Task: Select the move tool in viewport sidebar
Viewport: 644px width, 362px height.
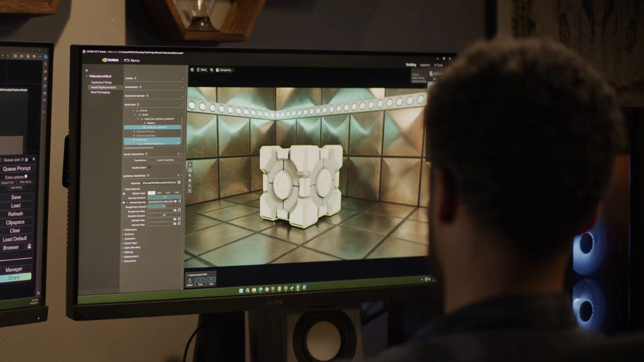Action: [x=190, y=170]
